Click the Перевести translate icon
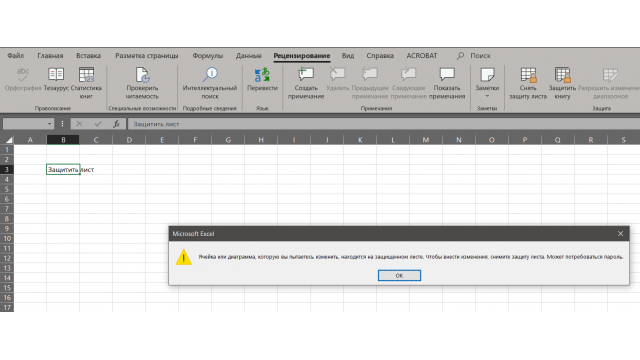This screenshot has height=360, width=640. [262, 75]
